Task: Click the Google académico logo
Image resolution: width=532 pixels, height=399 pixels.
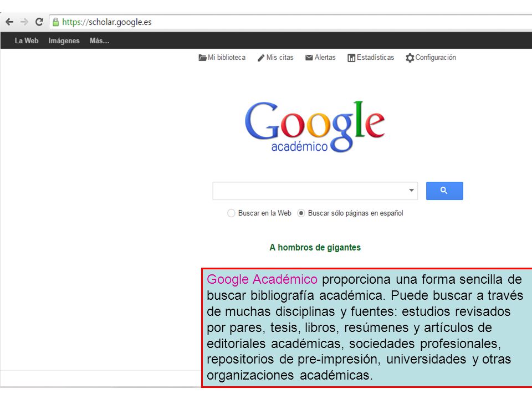Action: point(315,126)
